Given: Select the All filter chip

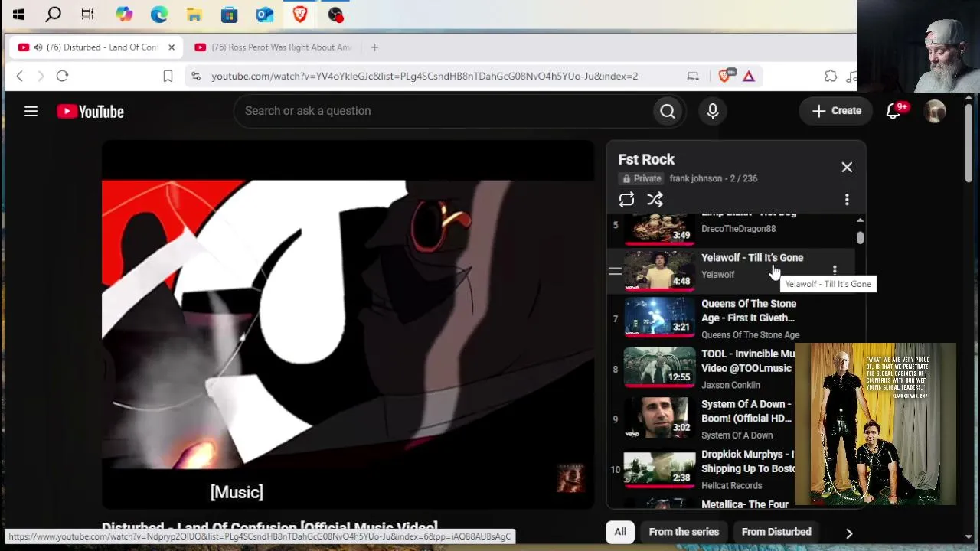Looking at the screenshot, I should coord(620,532).
